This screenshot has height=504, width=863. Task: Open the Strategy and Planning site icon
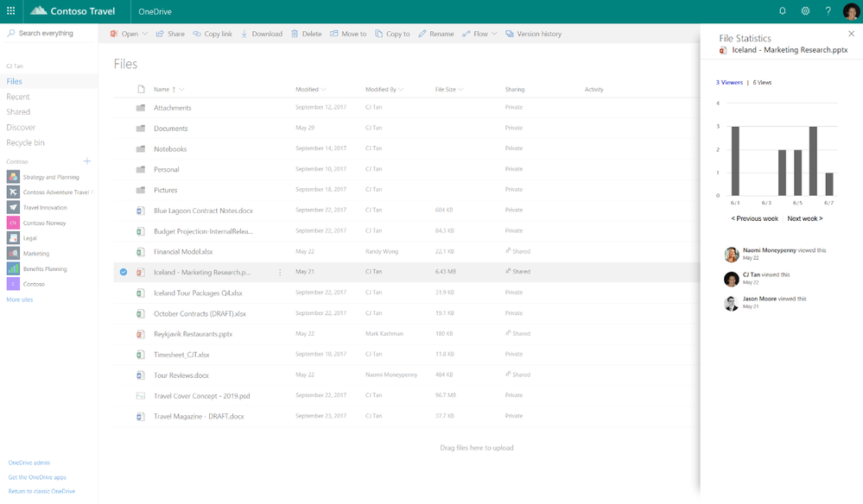(x=13, y=177)
